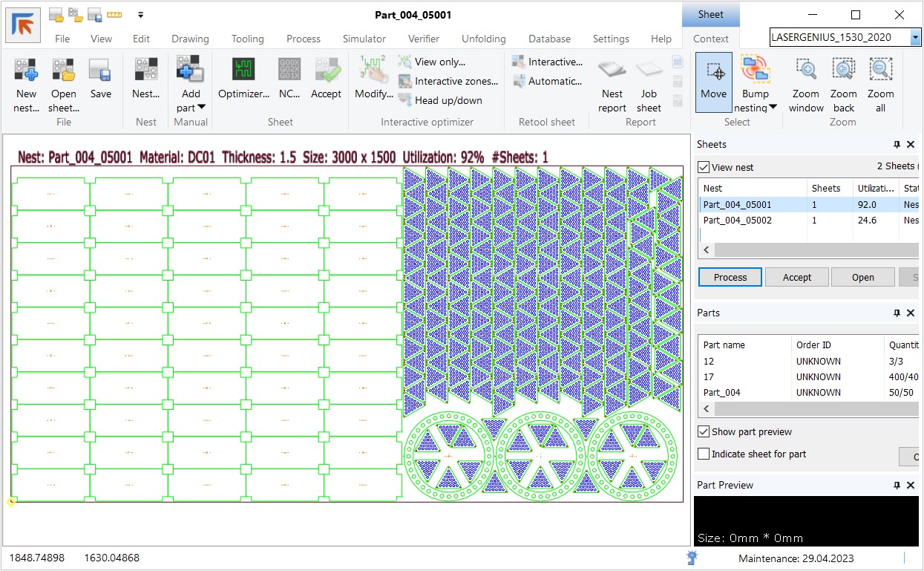This screenshot has height=571, width=924.
Task: Uncheck the View nest checkbox
Action: [704, 167]
